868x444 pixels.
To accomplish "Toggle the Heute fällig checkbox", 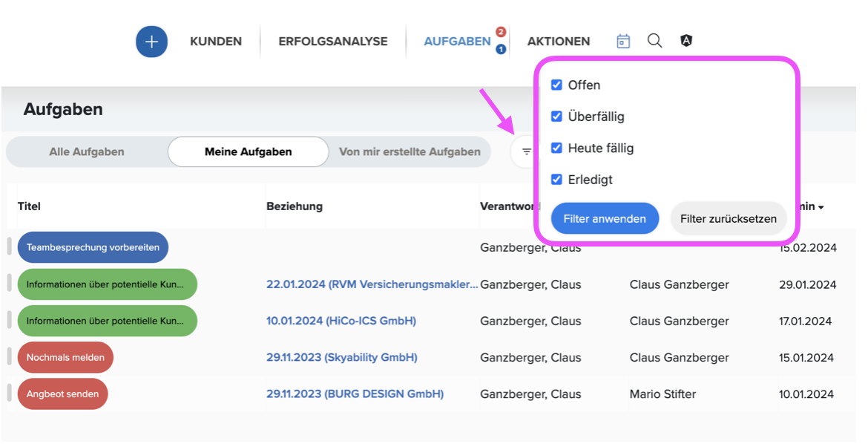I will 556,148.
